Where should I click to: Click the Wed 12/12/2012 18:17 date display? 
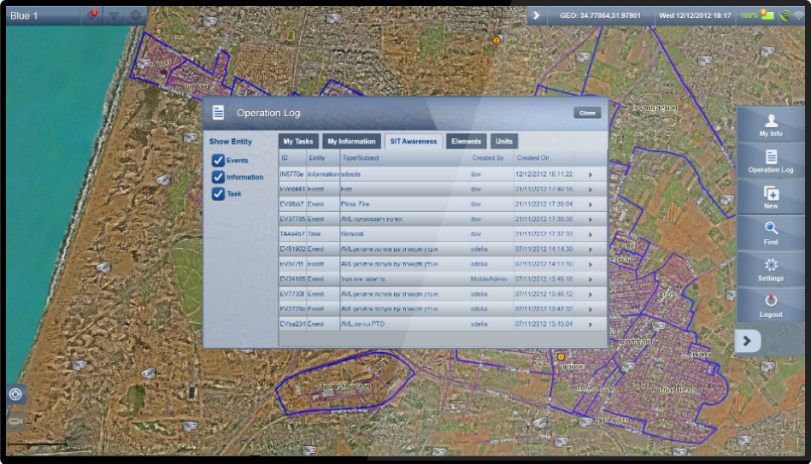695,16
